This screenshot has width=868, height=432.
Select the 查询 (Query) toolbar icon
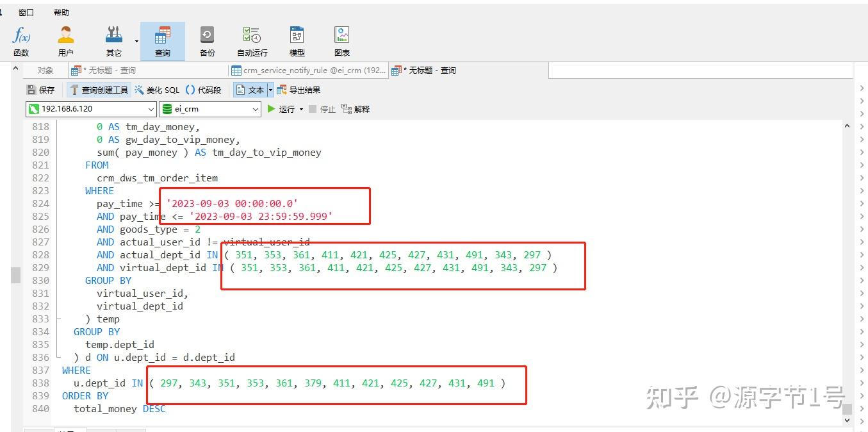pyautogui.click(x=163, y=41)
